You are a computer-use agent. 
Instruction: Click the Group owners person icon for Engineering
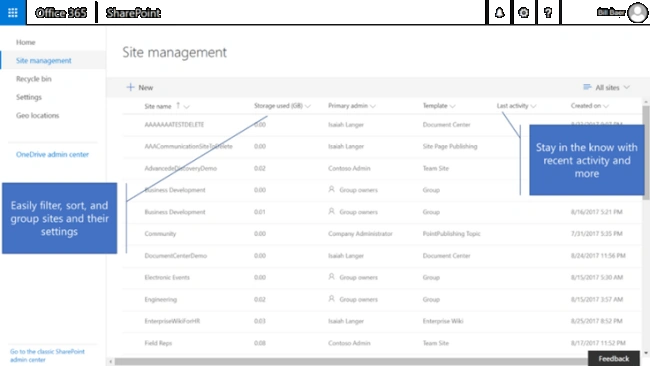click(331, 298)
